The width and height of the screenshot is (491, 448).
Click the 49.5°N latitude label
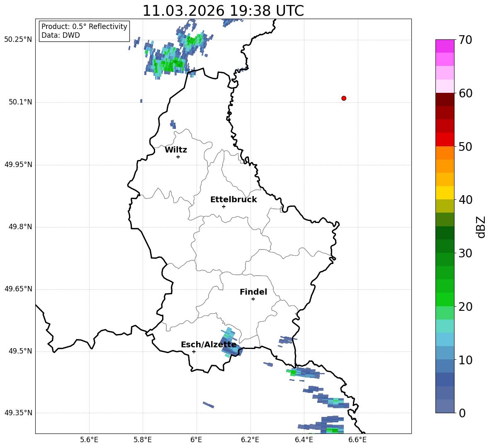point(20,351)
